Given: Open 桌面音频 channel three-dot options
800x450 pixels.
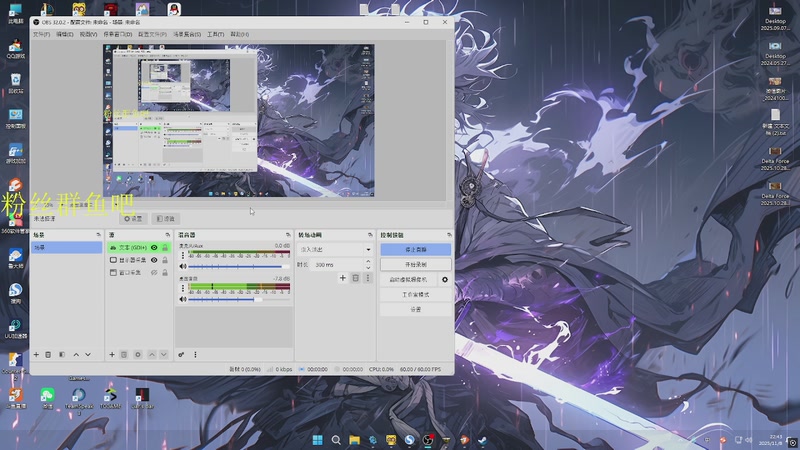Looking at the screenshot, I should 183,288.
